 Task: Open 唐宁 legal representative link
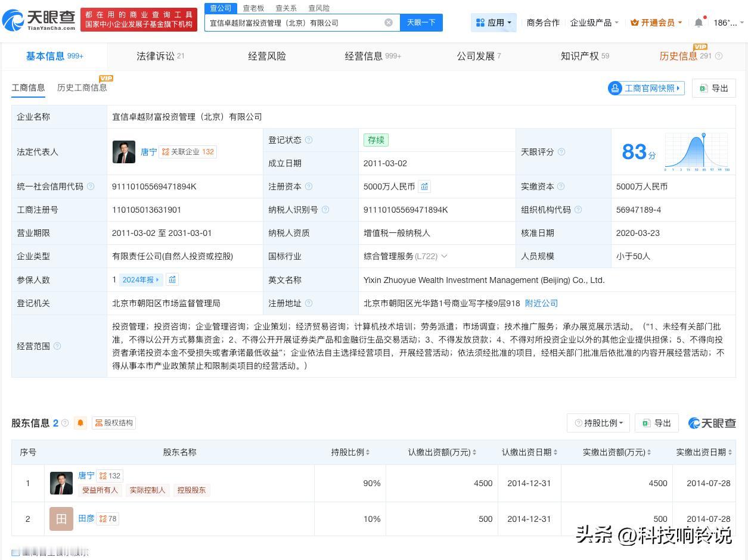(148, 152)
